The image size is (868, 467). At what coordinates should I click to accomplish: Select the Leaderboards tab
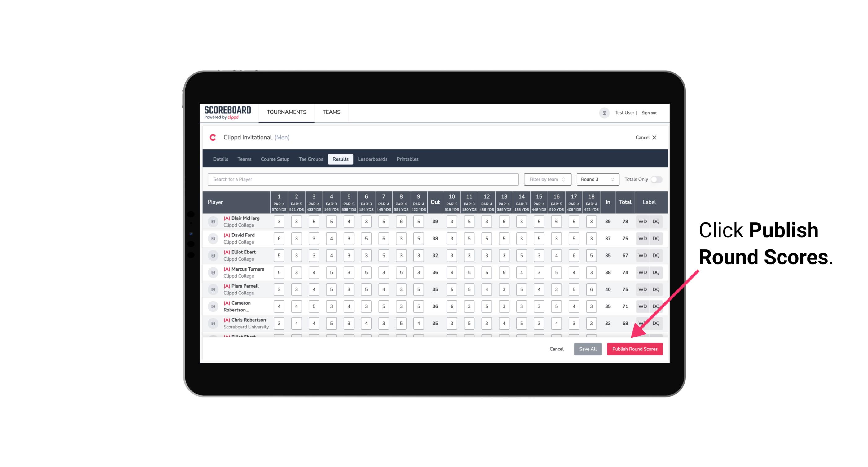pyautogui.click(x=372, y=159)
